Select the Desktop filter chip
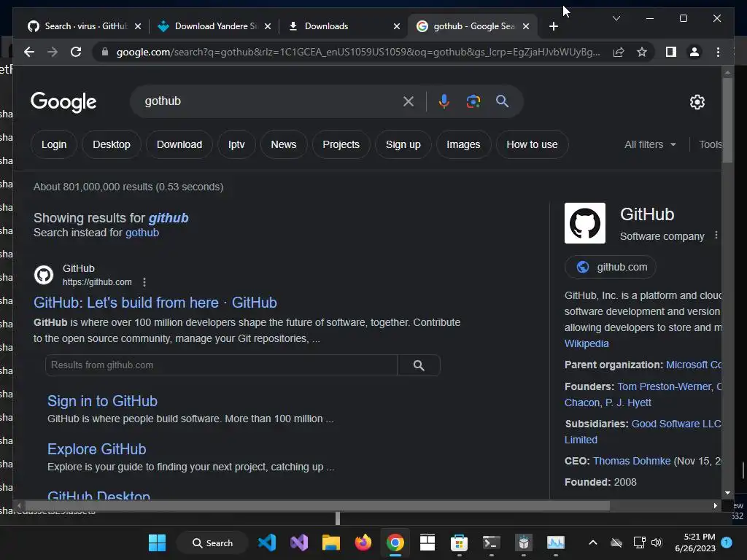Viewport: 747px width, 560px height. [112, 144]
